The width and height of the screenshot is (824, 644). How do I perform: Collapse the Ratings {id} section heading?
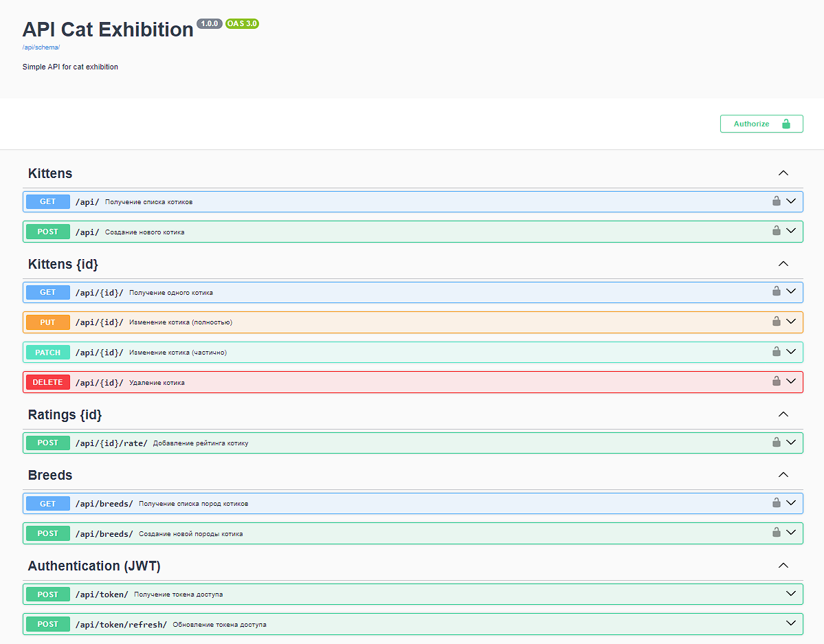[413, 415]
